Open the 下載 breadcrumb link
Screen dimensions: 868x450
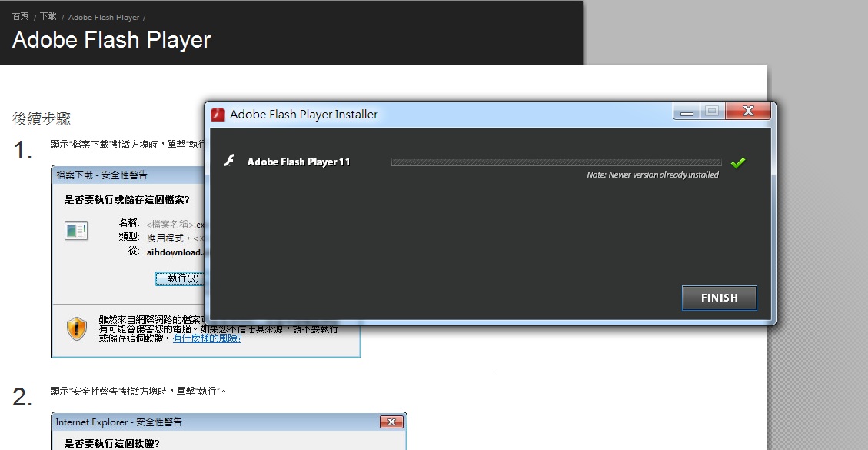point(48,17)
